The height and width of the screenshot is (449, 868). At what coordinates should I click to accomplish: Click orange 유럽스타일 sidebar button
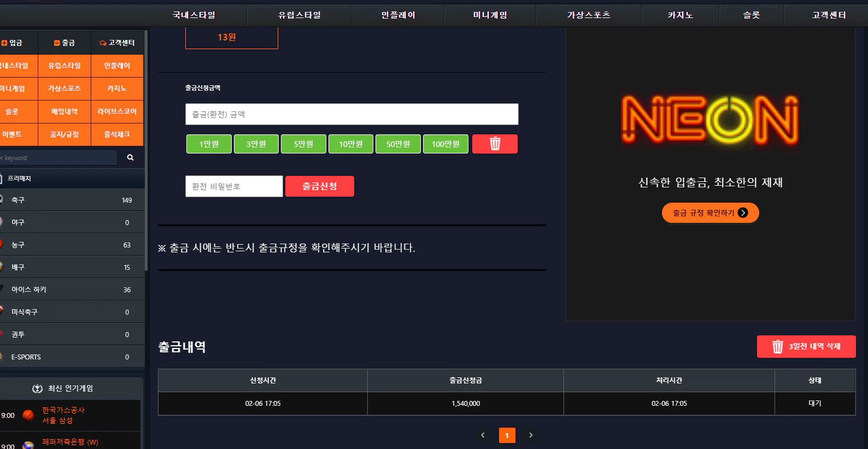64,66
